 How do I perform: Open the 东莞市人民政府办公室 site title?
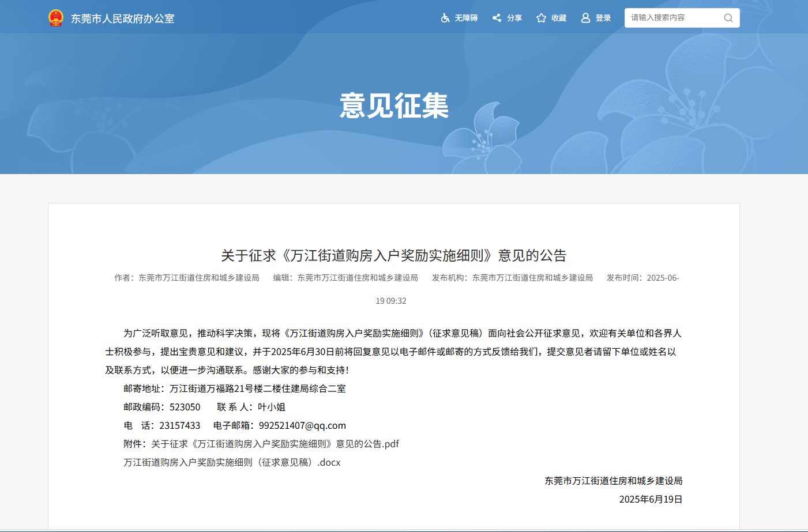click(x=122, y=18)
